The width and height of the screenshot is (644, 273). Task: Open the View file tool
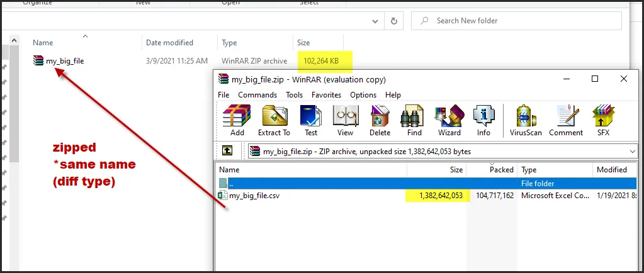point(346,120)
